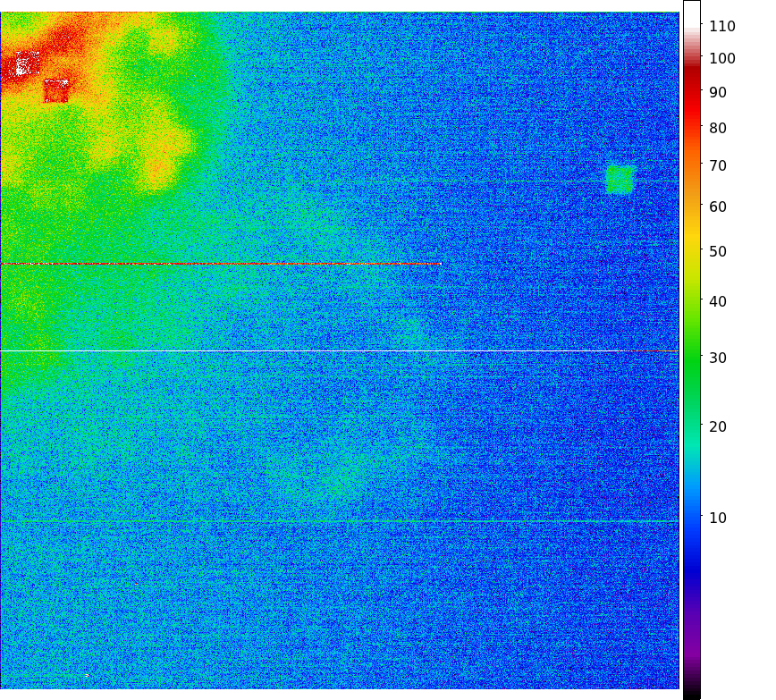This screenshot has height=700, width=776.
Task: Click the dark red square hotspot near top-left
Action: 56,90
